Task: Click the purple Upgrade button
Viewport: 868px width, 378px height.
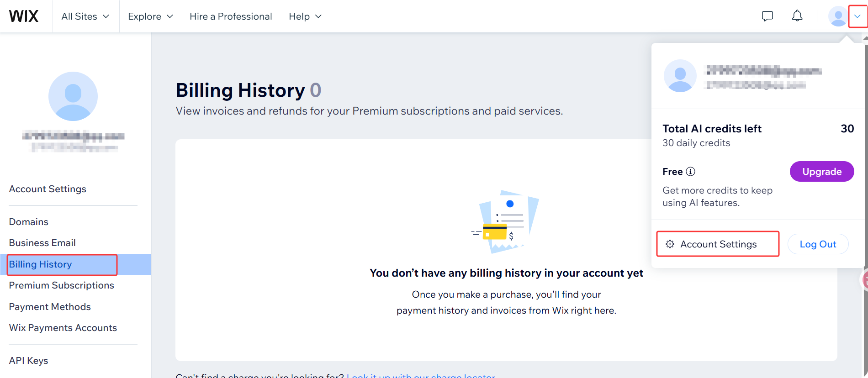Action: tap(822, 172)
